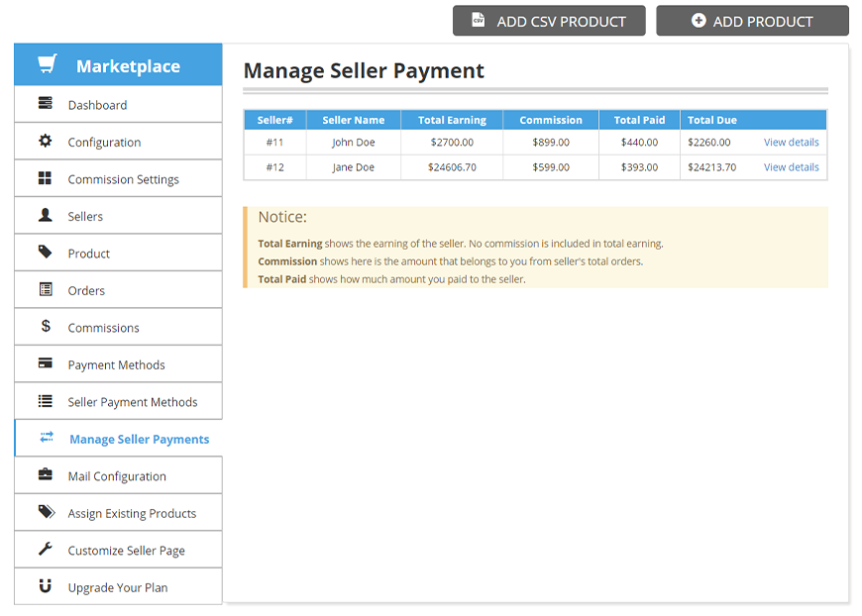Click the $393.00 total paid cell
The image size is (862, 616).
coord(639,167)
